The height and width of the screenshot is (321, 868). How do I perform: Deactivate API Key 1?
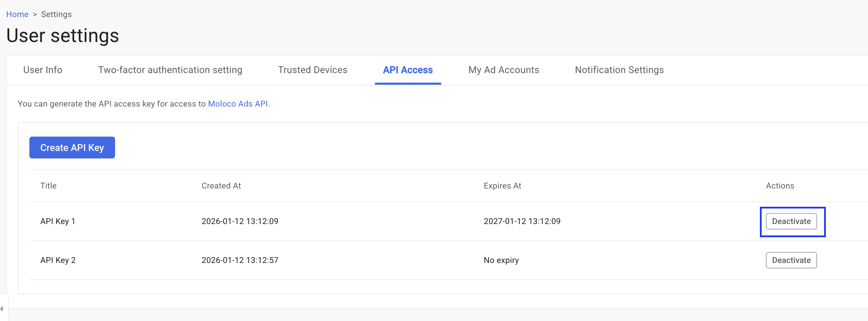pos(791,221)
